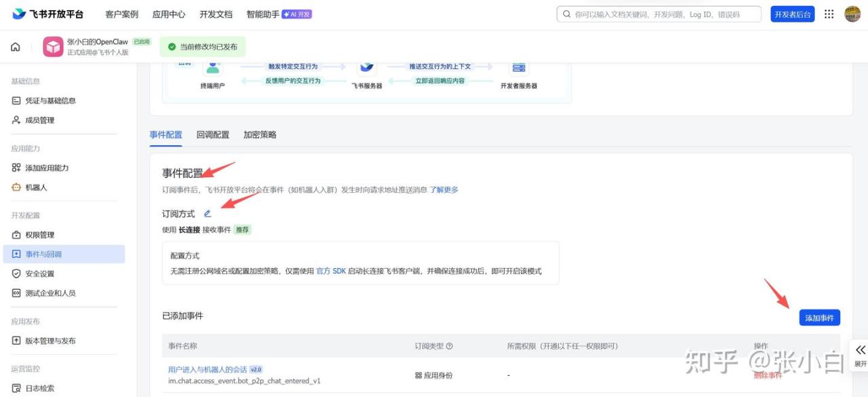Click the help icon beside 订阅类型
The image size is (868, 397).
(x=450, y=346)
